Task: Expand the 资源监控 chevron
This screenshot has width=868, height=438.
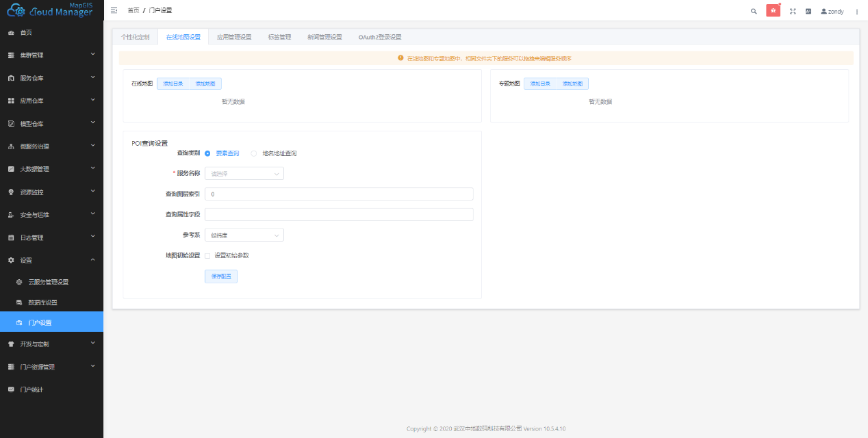Action: [x=93, y=192]
